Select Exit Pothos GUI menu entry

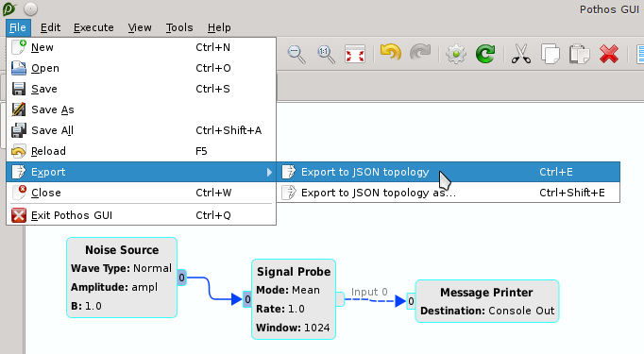point(141,215)
